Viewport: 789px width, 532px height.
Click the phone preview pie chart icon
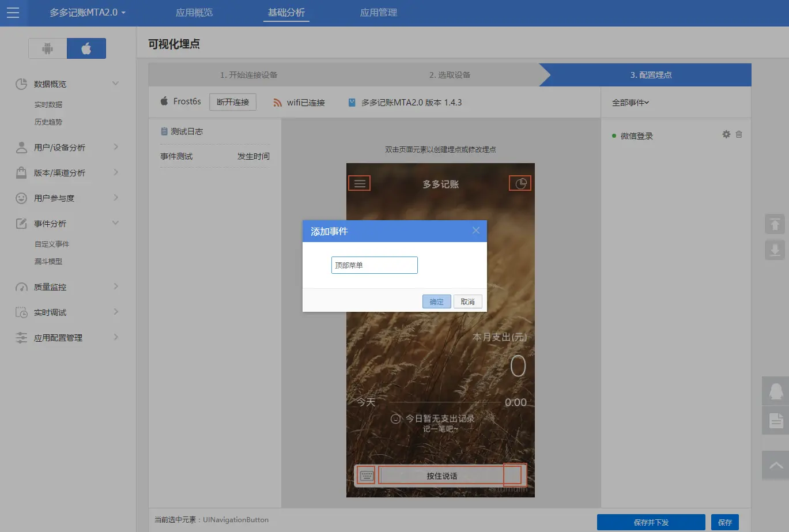coord(520,184)
